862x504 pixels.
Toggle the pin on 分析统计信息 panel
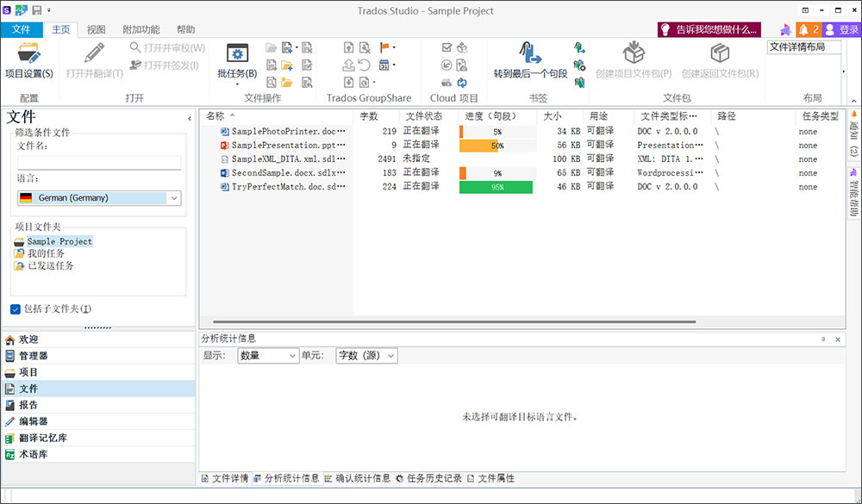pyautogui.click(x=823, y=339)
